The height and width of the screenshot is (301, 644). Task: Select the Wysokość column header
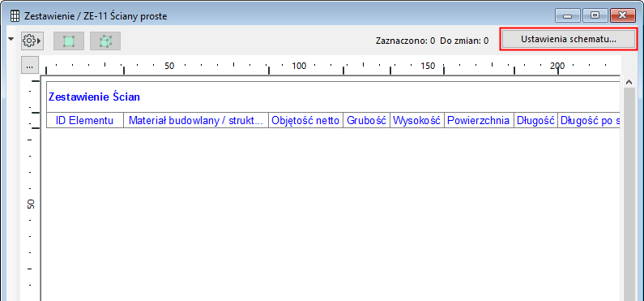(417, 121)
